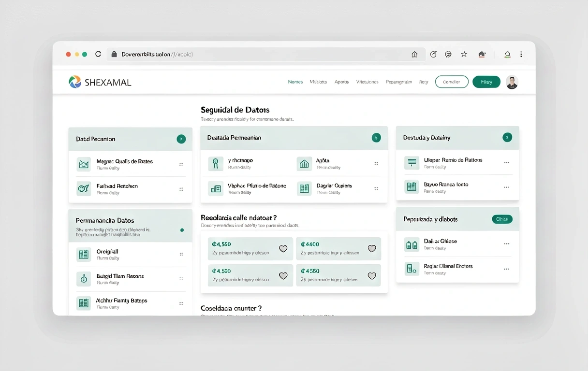Open the browser three-dot menu
Viewport: 588px width, 371px height.
tap(521, 55)
